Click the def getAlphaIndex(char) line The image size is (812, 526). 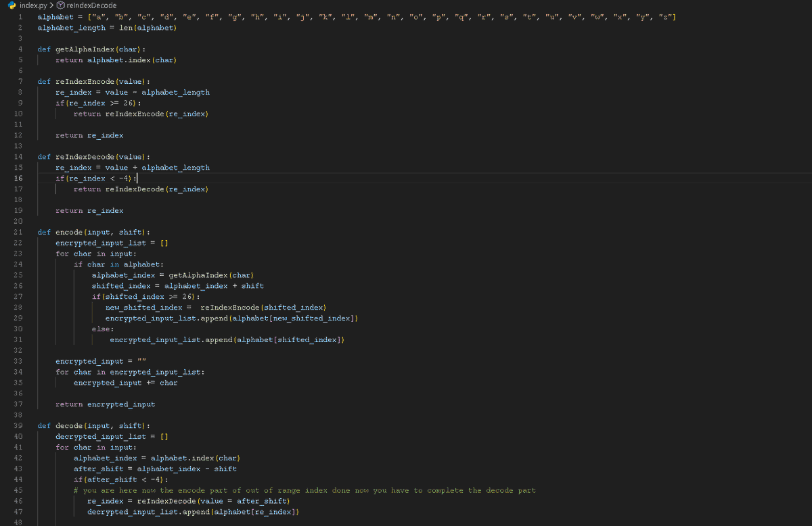(x=91, y=49)
